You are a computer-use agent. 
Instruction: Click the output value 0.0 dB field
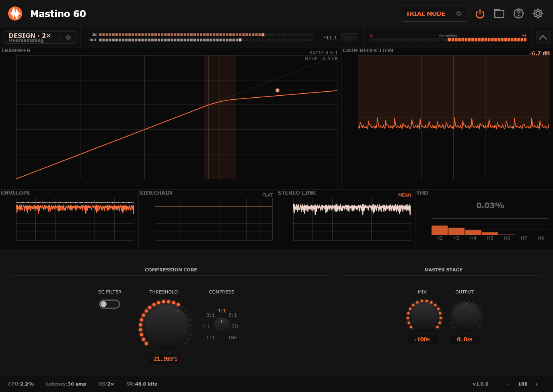coord(465,340)
